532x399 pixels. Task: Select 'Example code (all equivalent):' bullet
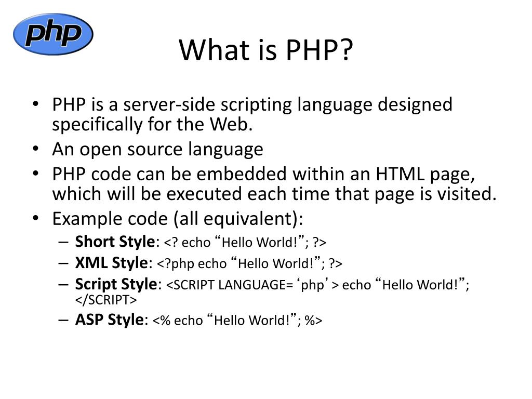[178, 219]
